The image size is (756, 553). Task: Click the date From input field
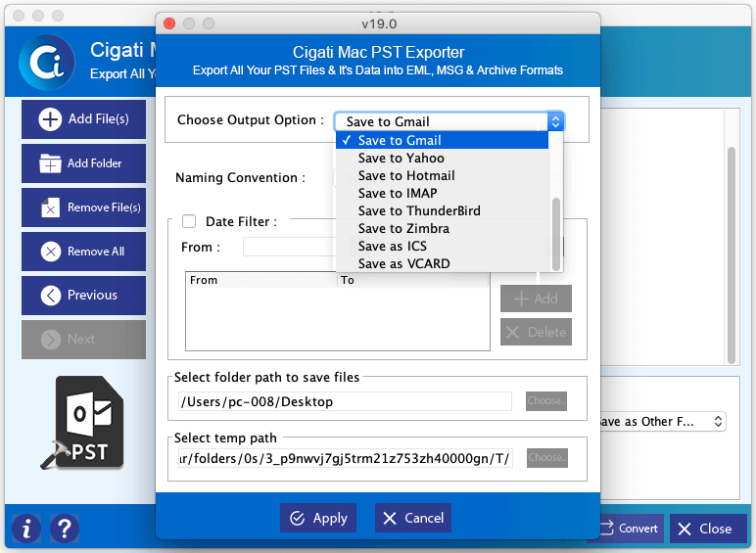(x=289, y=247)
